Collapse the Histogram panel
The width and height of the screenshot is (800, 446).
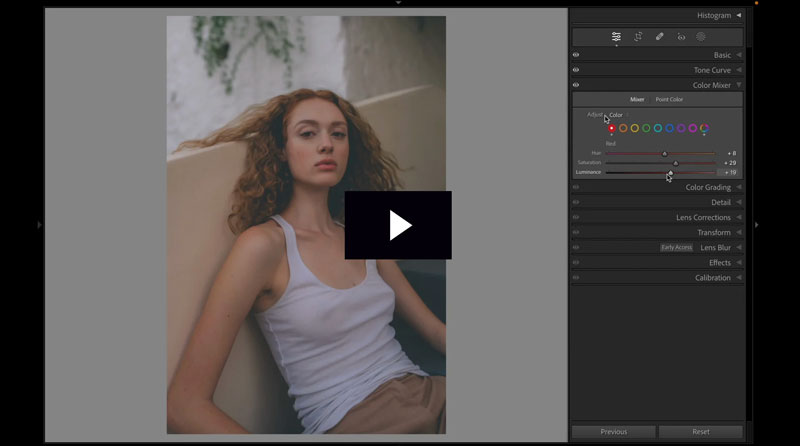(x=739, y=15)
